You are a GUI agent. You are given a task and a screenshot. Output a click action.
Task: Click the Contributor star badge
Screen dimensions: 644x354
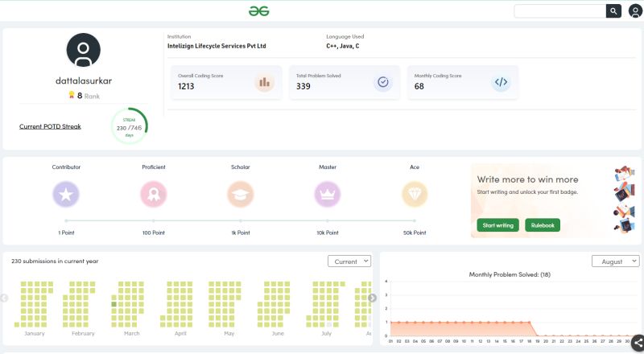pyautogui.click(x=66, y=194)
